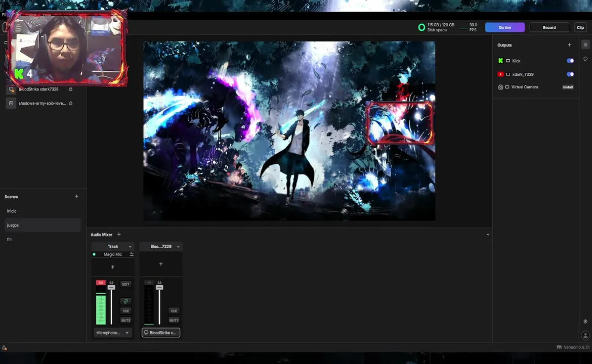
Task: Open the chat bubble panel icon
Action: click(585, 59)
